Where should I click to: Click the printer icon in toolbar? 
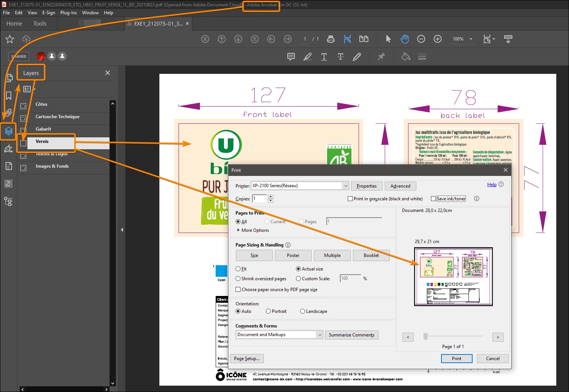331,39
